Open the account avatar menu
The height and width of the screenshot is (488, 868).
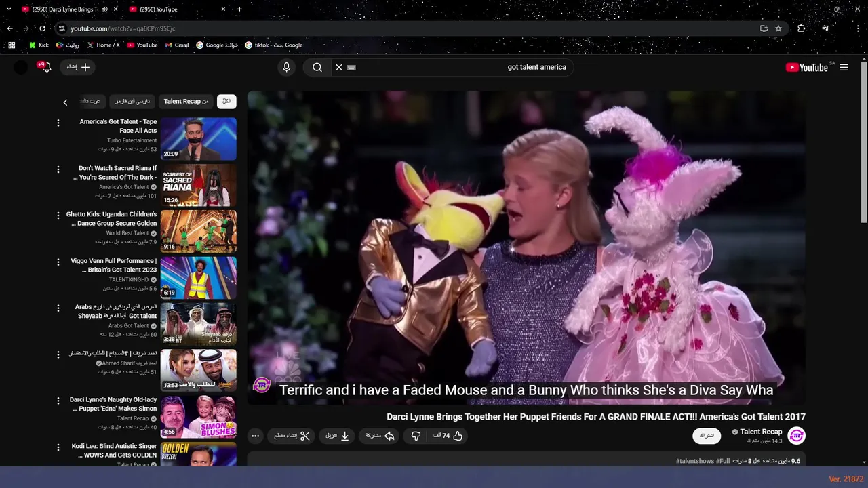21,67
